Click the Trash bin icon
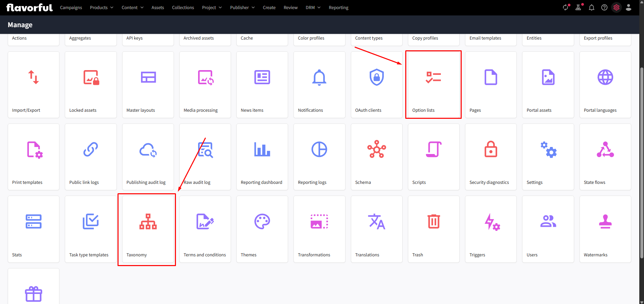The width and height of the screenshot is (644, 304). (433, 221)
